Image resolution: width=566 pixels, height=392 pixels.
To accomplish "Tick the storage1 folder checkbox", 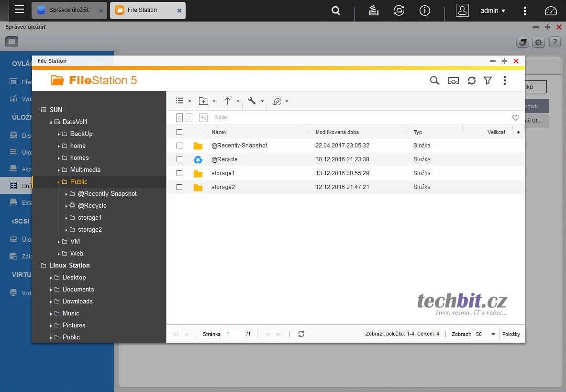I will click(x=179, y=173).
